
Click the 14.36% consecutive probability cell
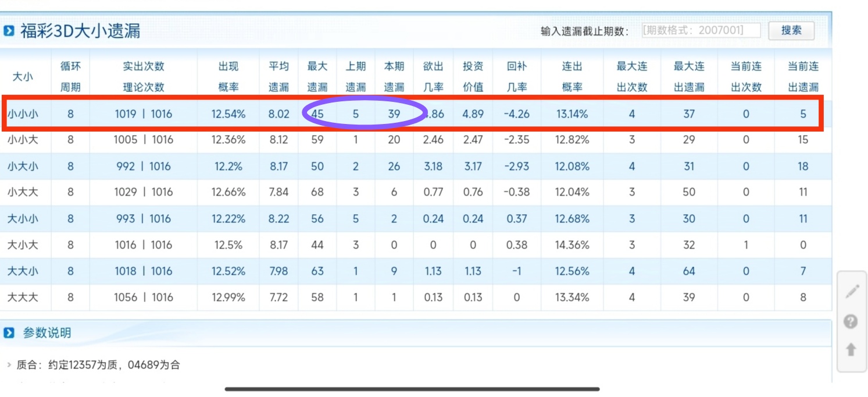tap(572, 245)
